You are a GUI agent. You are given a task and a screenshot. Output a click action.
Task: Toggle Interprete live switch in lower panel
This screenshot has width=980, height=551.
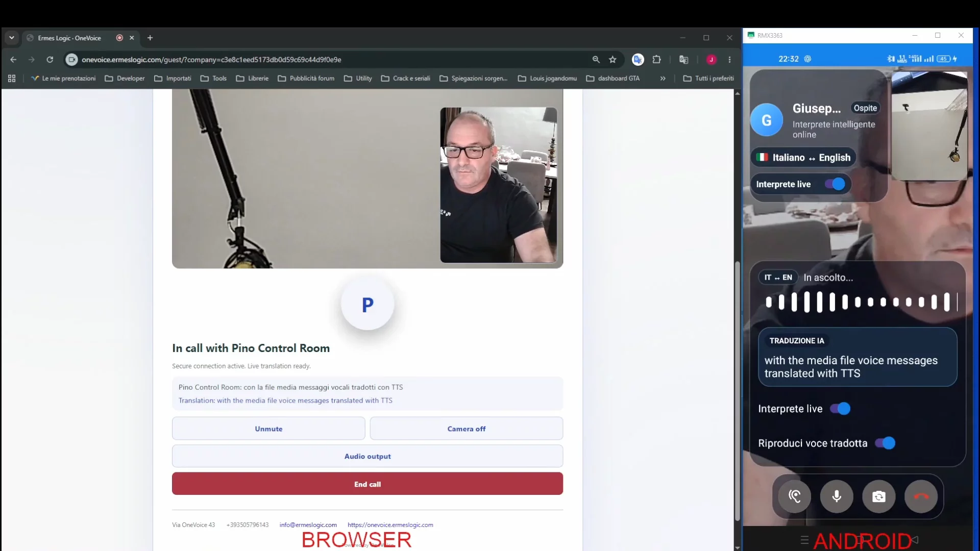tap(840, 409)
